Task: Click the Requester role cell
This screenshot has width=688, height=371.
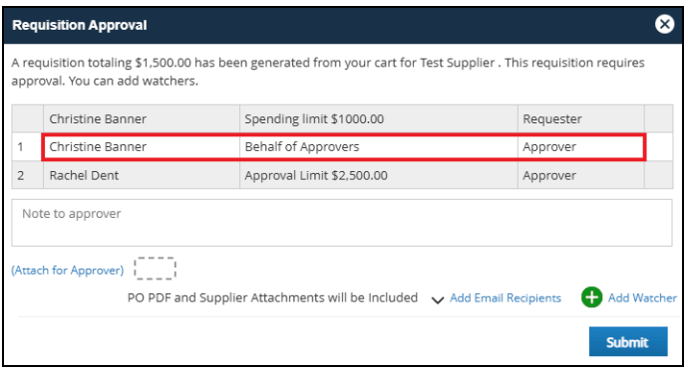Action: pyautogui.click(x=581, y=119)
